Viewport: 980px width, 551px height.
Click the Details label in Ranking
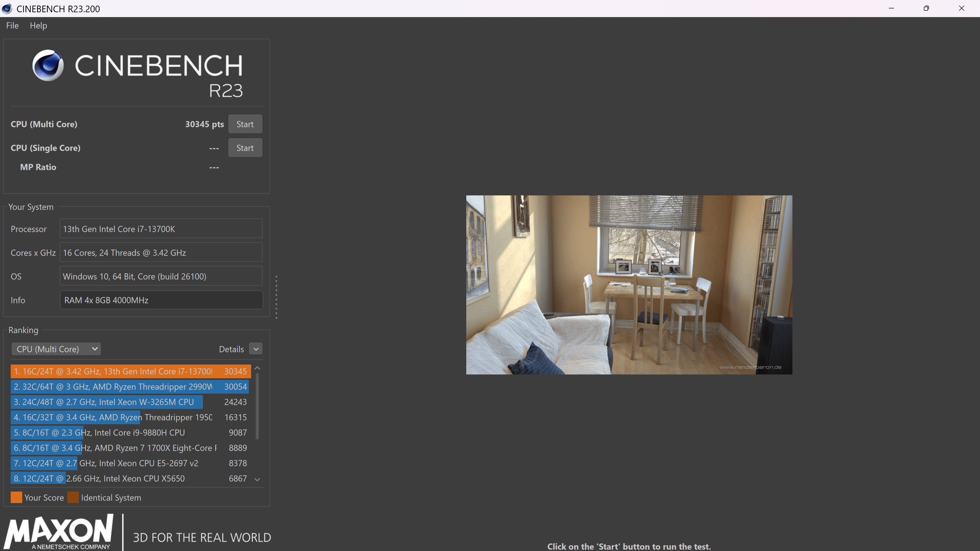[231, 349]
